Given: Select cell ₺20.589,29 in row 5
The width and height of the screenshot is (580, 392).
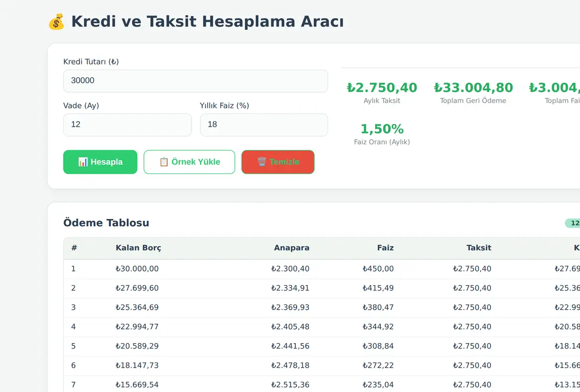Looking at the screenshot, I should pyautogui.click(x=137, y=346).
